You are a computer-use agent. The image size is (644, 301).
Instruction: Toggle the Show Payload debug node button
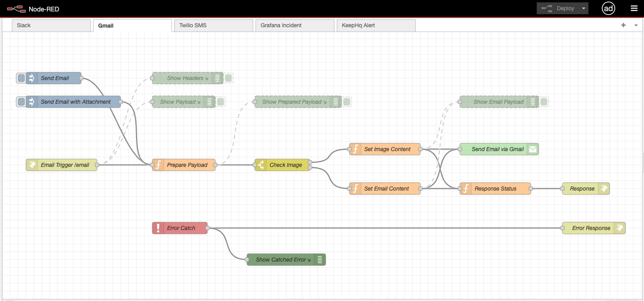pos(220,102)
